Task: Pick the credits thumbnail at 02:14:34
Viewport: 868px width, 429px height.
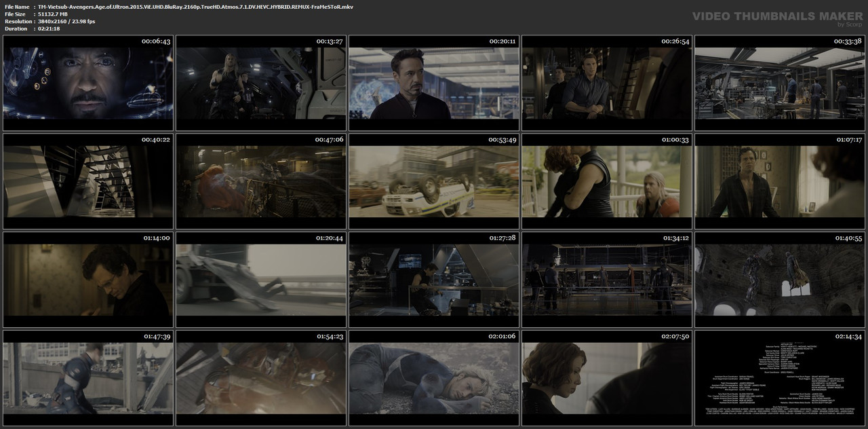Action: pyautogui.click(x=780, y=378)
